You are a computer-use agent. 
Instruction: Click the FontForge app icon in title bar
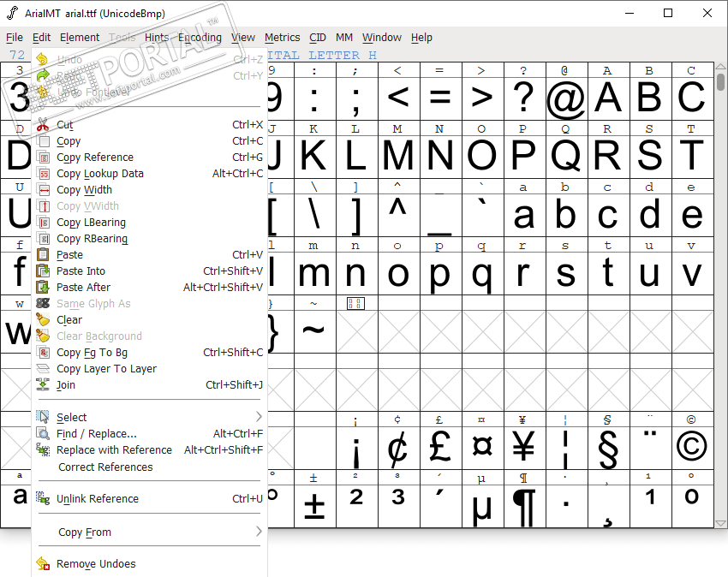click(x=13, y=13)
